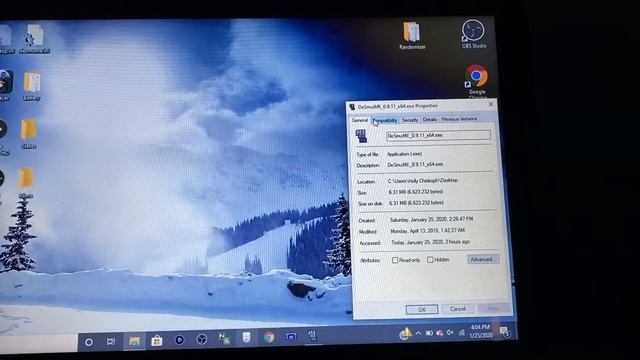
Task: Close the Properties dialog with the X
Action: point(491,104)
